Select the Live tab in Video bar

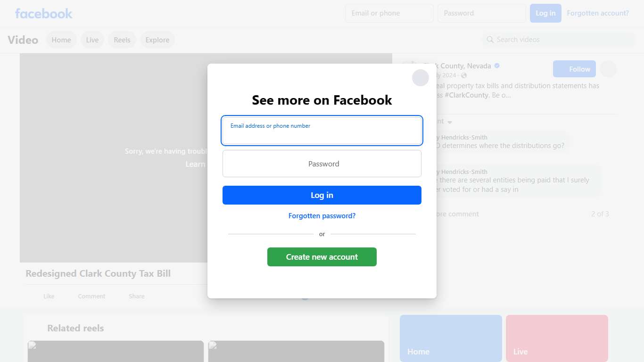pyautogui.click(x=92, y=40)
